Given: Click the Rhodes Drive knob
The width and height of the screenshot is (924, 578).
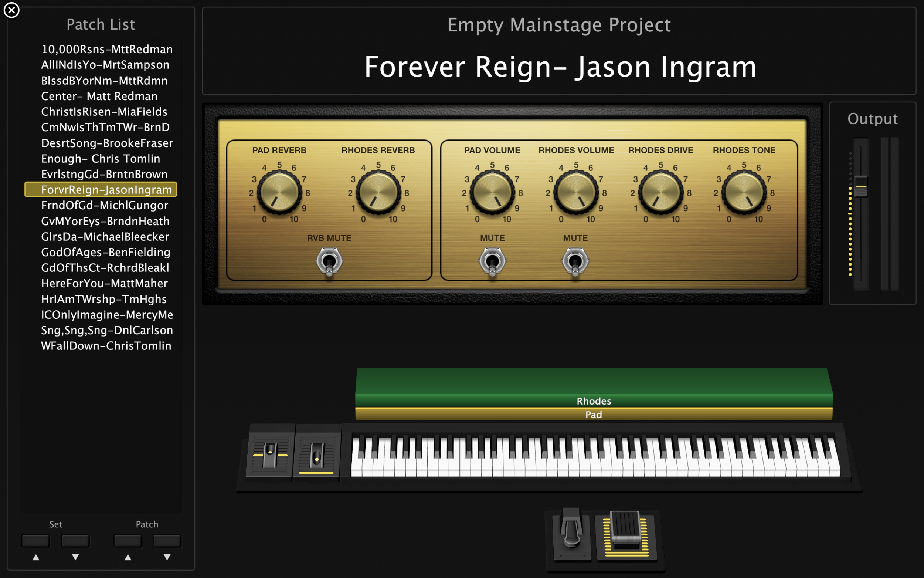Looking at the screenshot, I should [x=661, y=192].
